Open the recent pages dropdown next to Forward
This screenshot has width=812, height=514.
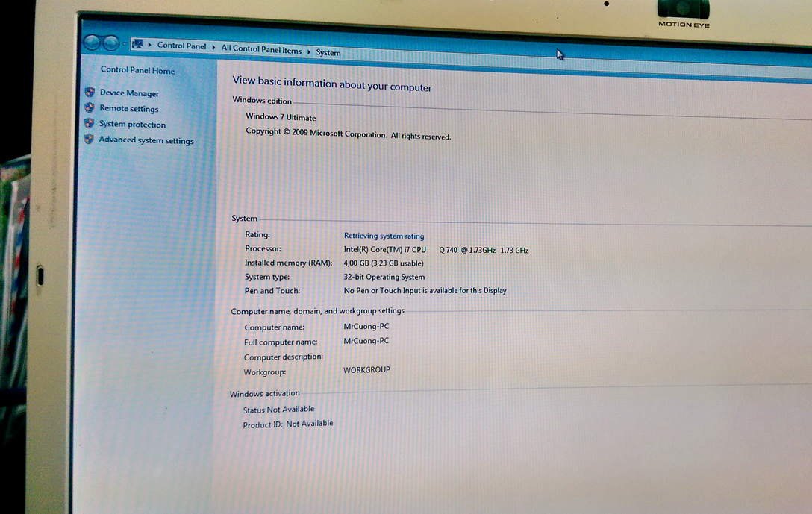pos(125,43)
